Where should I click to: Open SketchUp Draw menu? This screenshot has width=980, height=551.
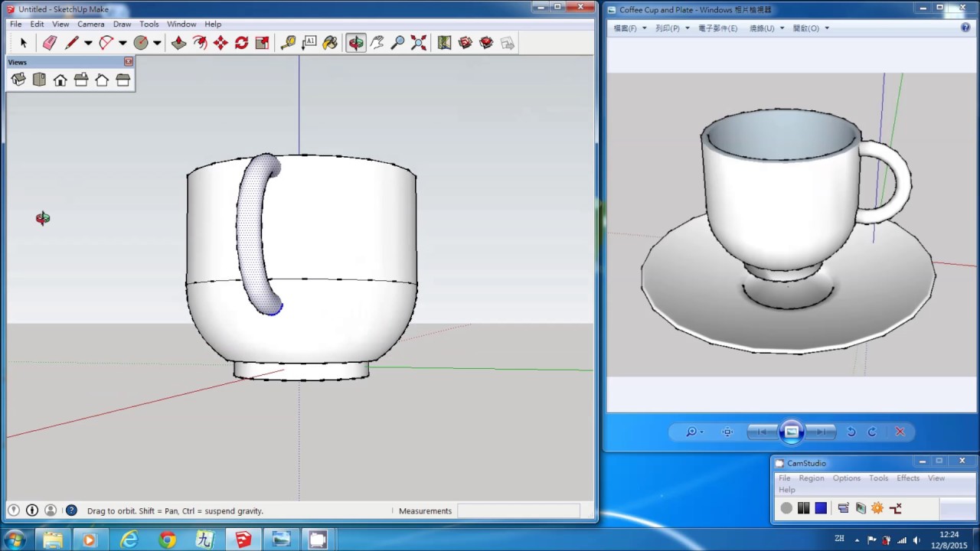tap(122, 24)
